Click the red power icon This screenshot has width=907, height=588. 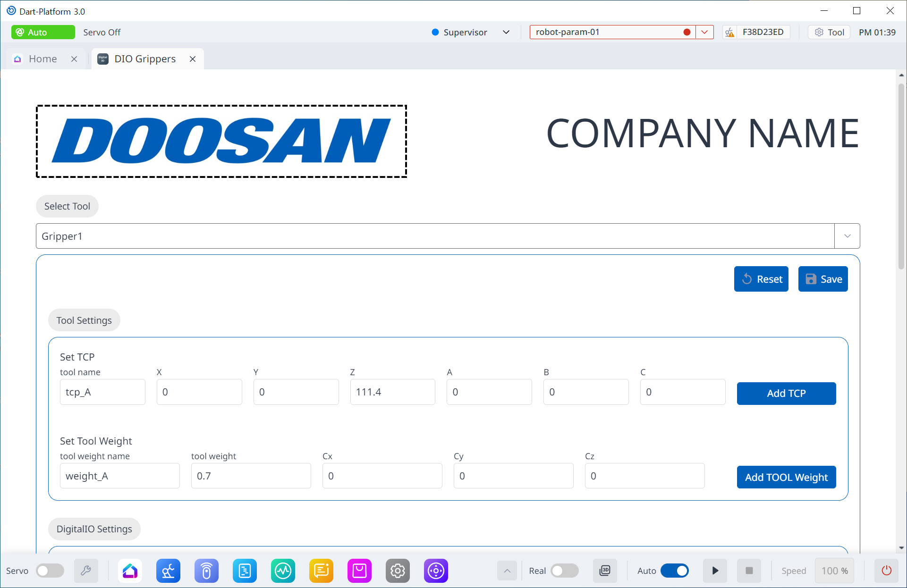point(886,571)
